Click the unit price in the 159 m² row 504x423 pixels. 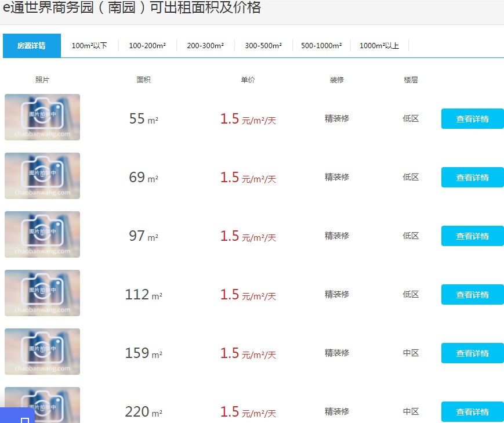pyautogui.click(x=248, y=353)
